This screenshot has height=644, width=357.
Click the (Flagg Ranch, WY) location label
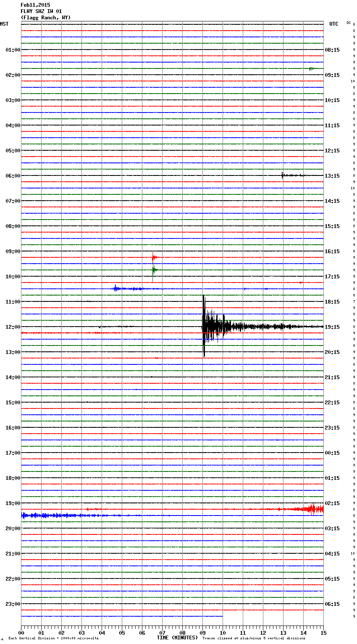pyautogui.click(x=46, y=18)
